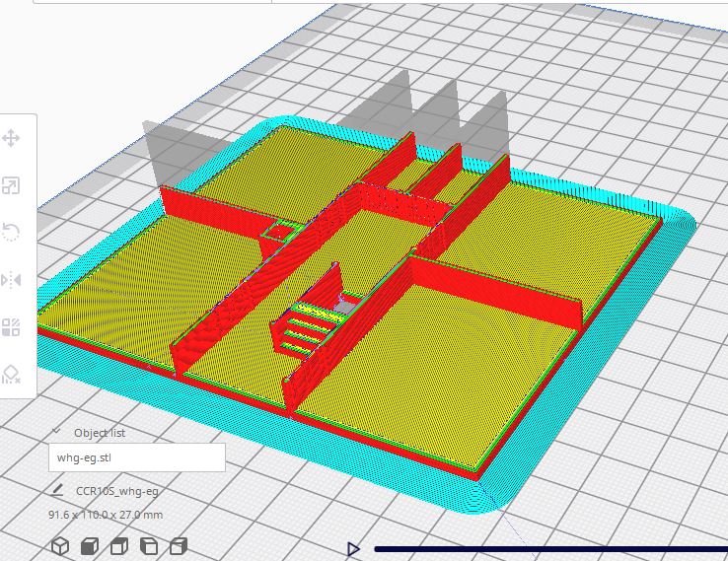Select the Scale tool

coord(12,185)
